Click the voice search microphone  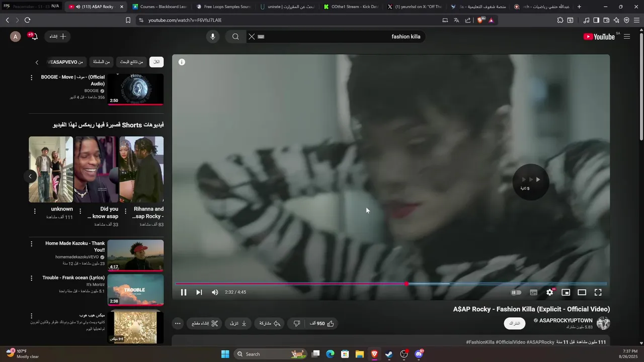(213, 36)
